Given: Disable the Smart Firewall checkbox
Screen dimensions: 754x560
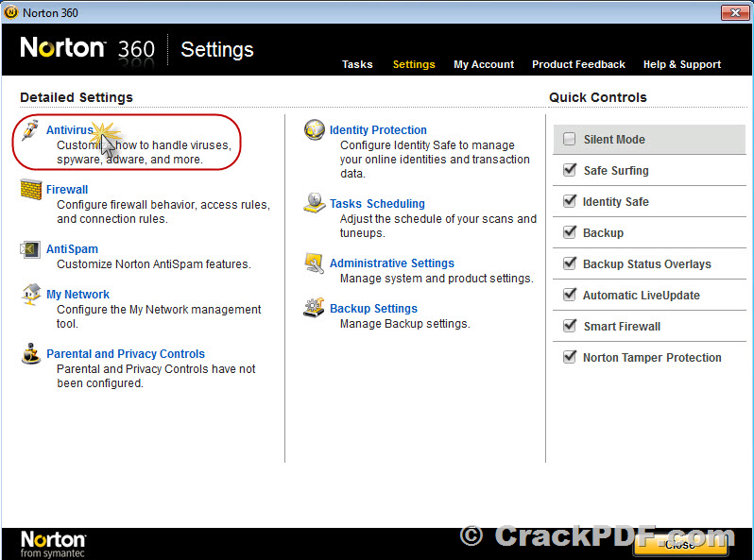Looking at the screenshot, I should [x=570, y=326].
